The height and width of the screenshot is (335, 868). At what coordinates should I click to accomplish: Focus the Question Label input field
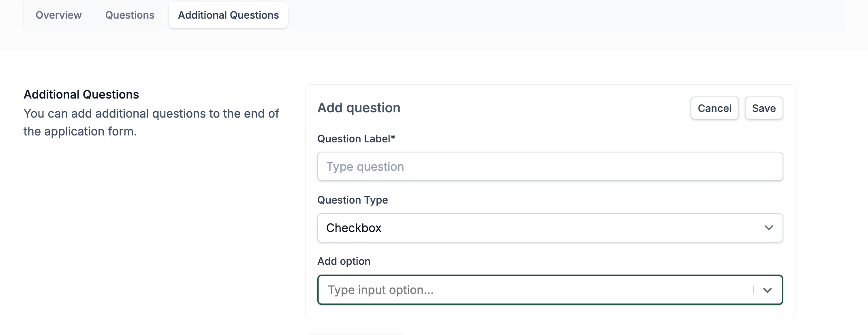550,166
